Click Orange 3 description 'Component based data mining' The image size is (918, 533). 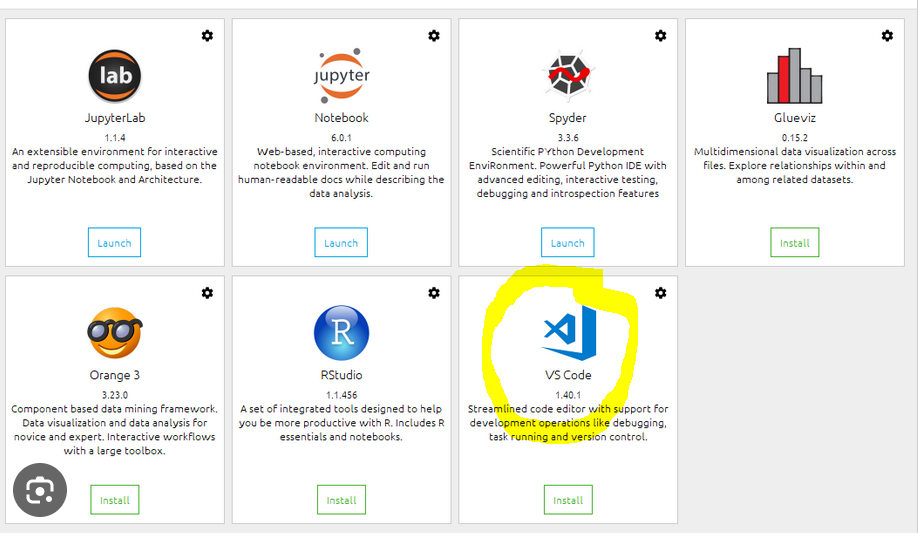[x=115, y=430]
